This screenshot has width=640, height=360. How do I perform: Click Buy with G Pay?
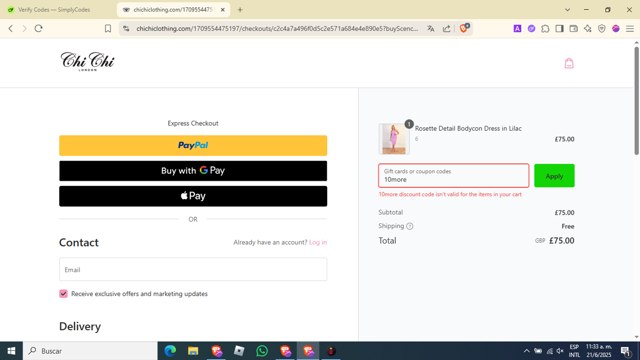(193, 171)
